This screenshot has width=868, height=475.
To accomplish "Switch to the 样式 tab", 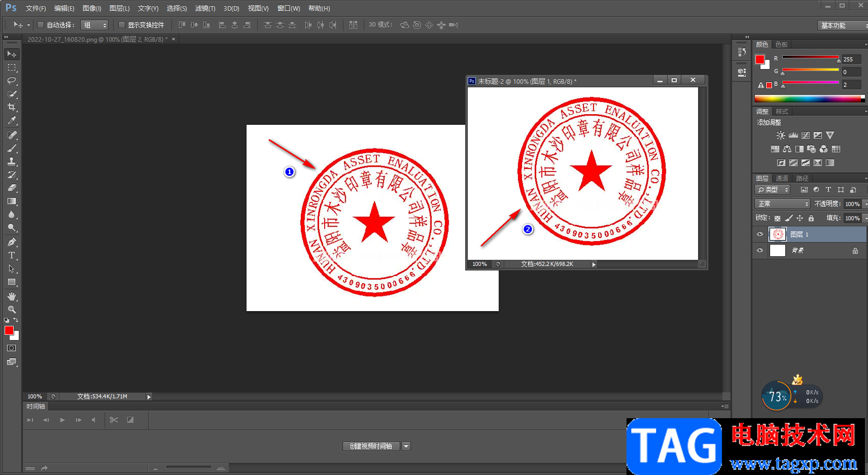I will pos(782,112).
